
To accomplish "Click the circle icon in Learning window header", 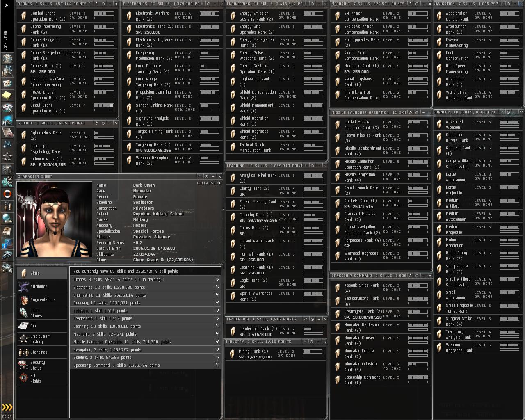I will click(x=312, y=166).
